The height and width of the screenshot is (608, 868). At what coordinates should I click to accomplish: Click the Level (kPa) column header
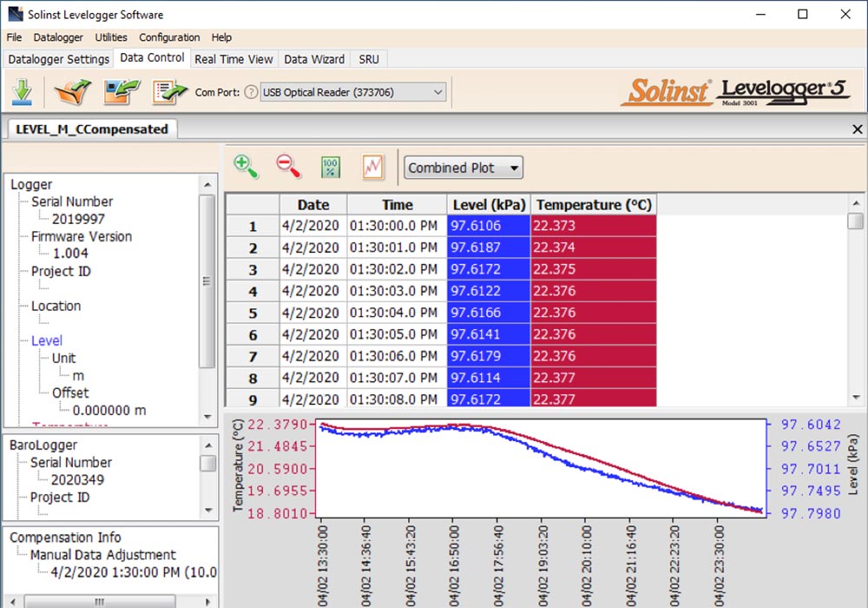[x=489, y=205]
